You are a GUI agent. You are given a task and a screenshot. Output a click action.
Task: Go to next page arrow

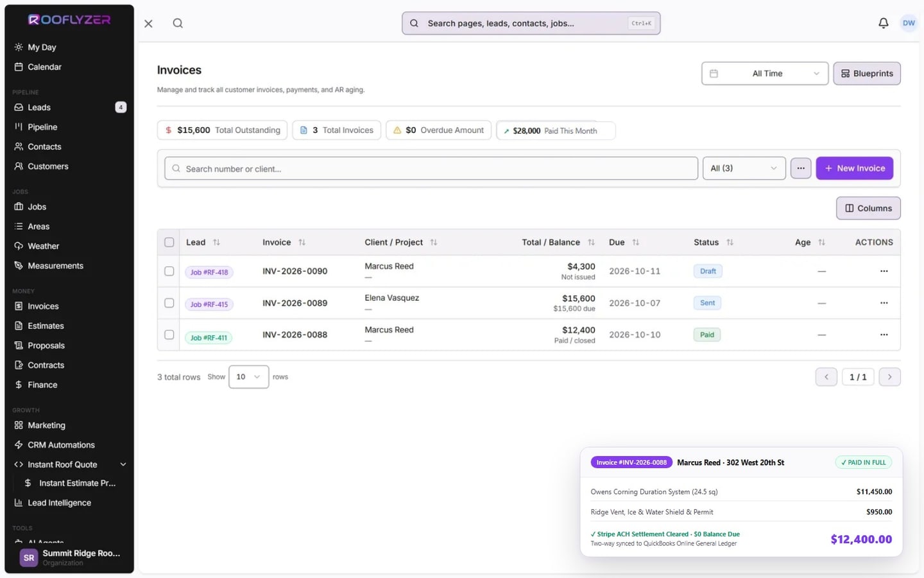889,377
